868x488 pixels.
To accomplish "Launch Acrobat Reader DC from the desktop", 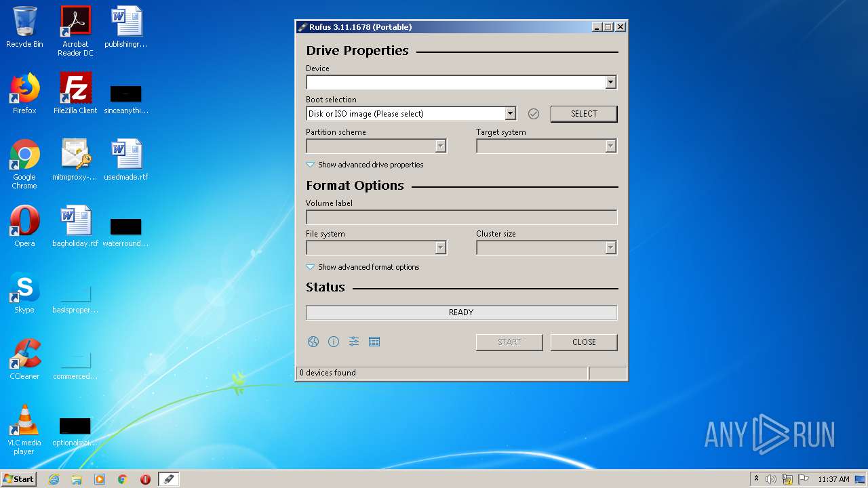I will [75, 31].
